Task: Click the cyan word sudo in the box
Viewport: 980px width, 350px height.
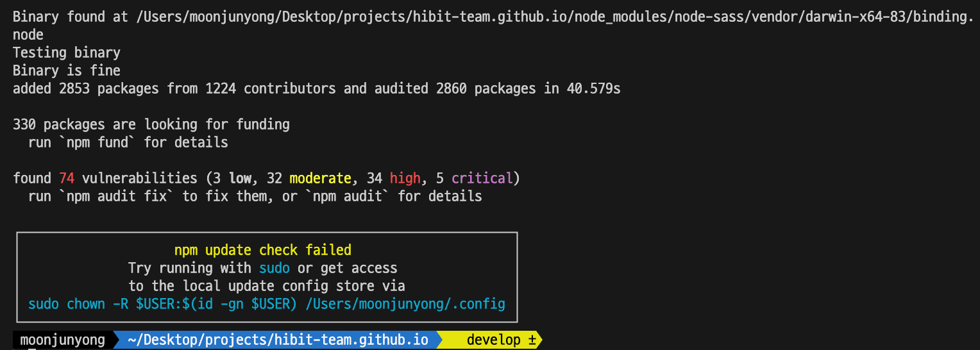Action: click(x=275, y=268)
